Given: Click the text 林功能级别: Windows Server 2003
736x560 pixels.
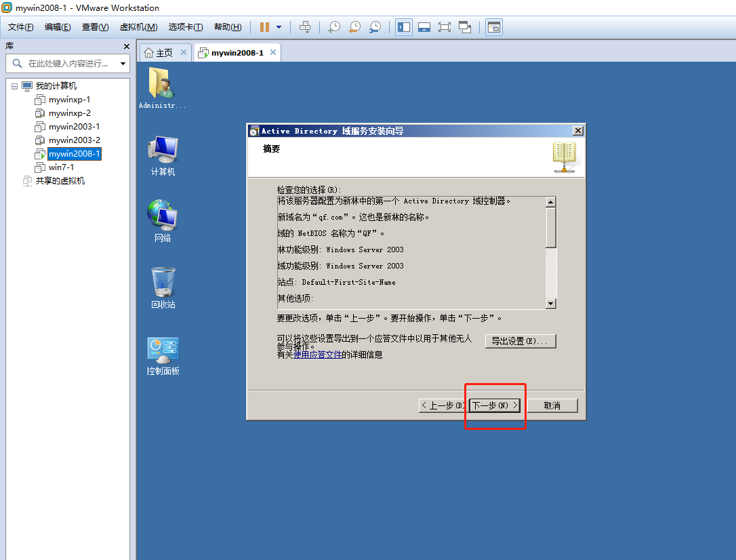Looking at the screenshot, I should 340,249.
